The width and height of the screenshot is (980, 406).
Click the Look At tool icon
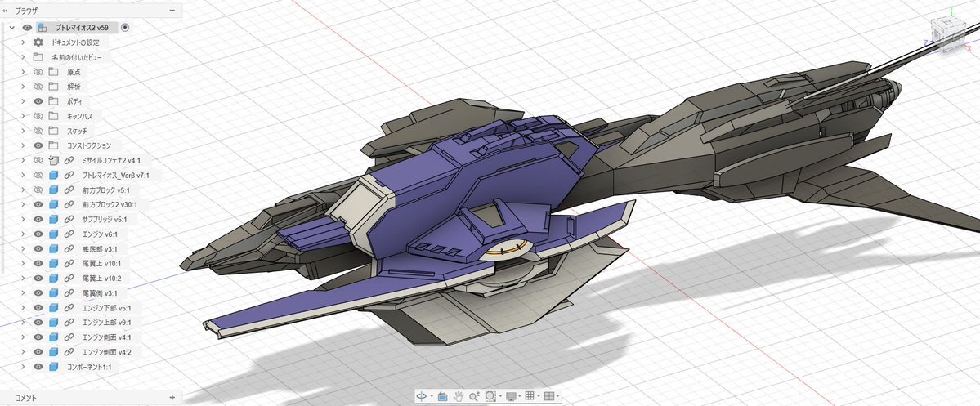[442, 396]
